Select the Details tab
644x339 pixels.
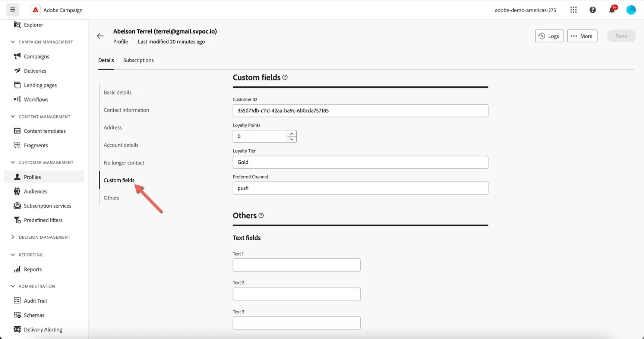tap(106, 60)
